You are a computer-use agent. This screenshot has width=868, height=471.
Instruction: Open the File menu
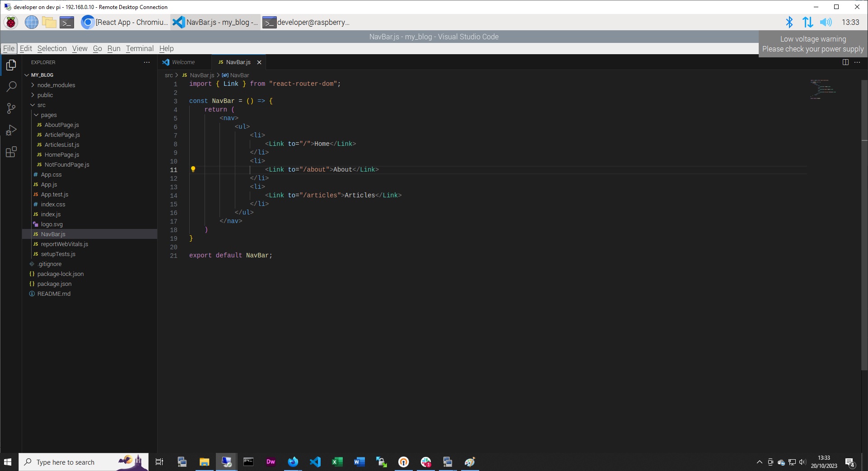[9, 48]
